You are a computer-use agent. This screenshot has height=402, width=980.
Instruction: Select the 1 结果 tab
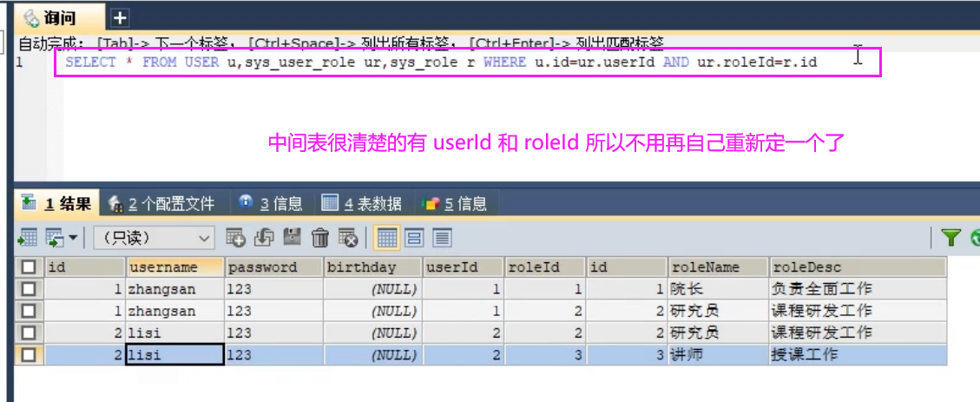[57, 203]
